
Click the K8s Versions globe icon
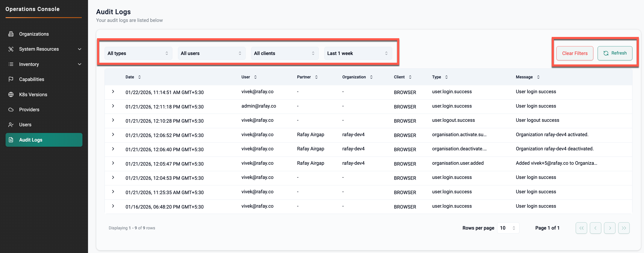click(x=11, y=94)
